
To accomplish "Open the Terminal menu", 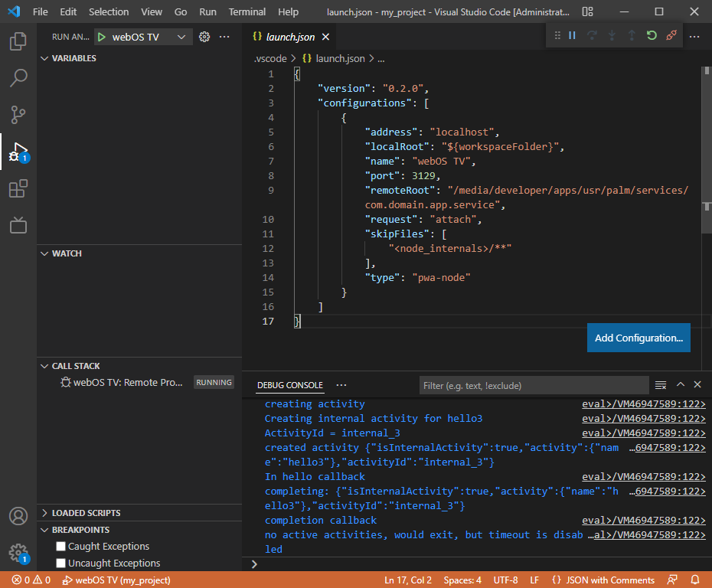I will click(x=247, y=11).
